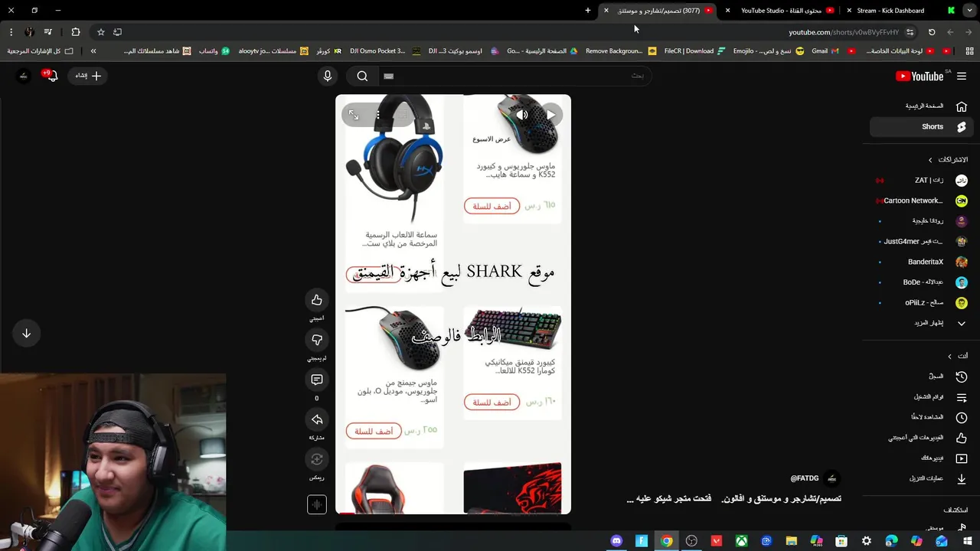
Task: Toggle play/pause on the Short
Action: tap(550, 115)
